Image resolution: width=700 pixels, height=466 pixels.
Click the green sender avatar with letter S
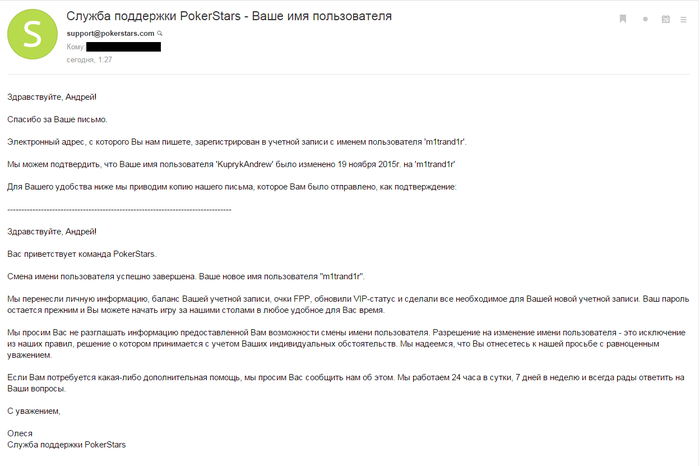[32, 35]
